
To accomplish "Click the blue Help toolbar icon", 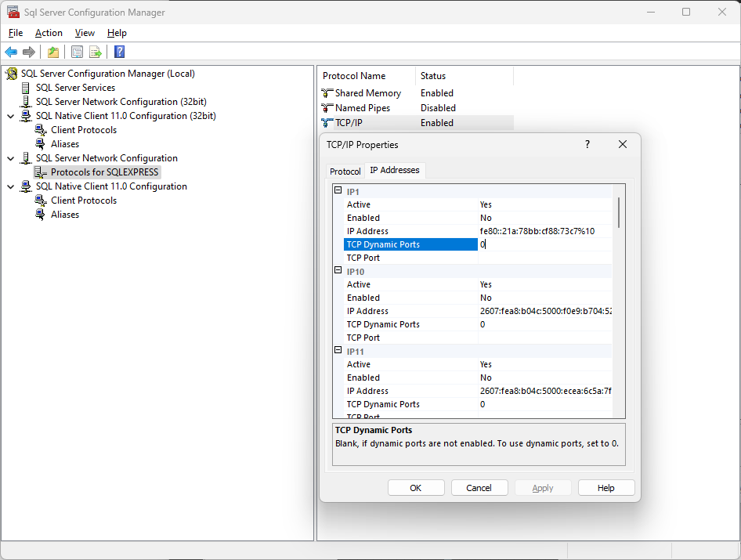I will pyautogui.click(x=120, y=52).
